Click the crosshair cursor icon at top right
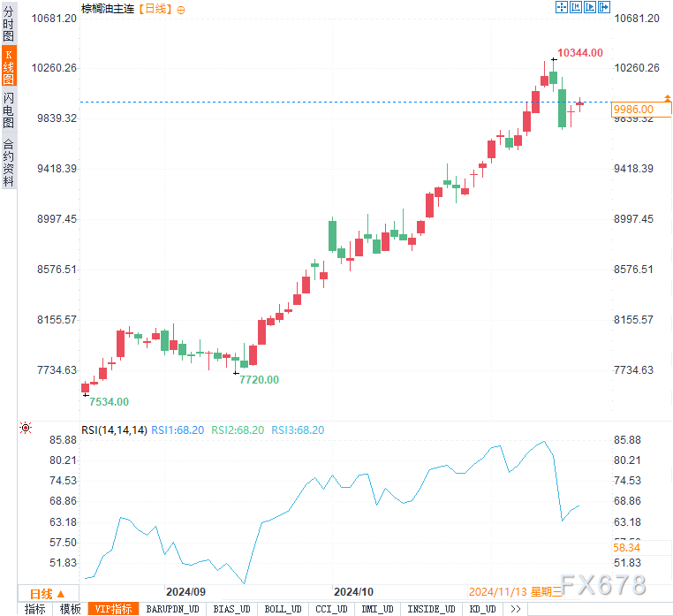The height and width of the screenshot is (616, 673). tap(561, 7)
